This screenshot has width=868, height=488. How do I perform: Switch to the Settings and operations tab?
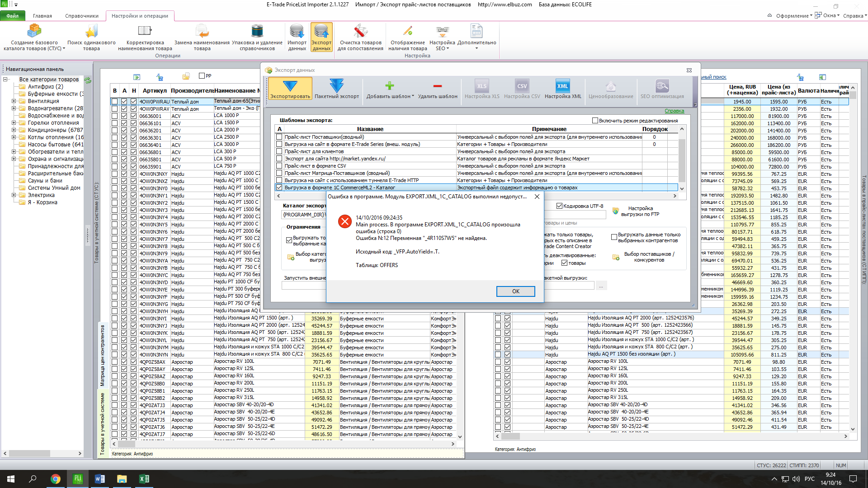(140, 16)
